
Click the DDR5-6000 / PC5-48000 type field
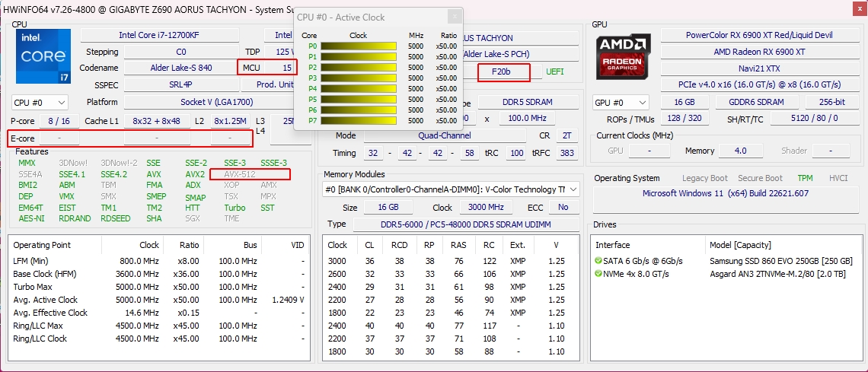pos(466,224)
